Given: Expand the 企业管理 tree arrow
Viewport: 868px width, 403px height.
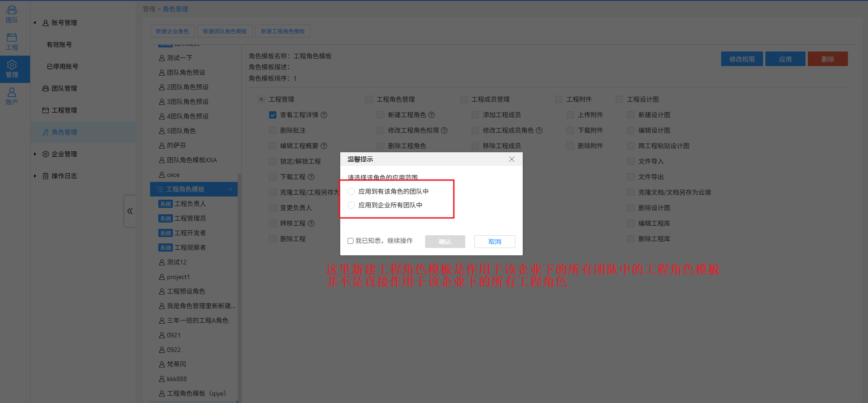Looking at the screenshot, I should pyautogui.click(x=35, y=154).
